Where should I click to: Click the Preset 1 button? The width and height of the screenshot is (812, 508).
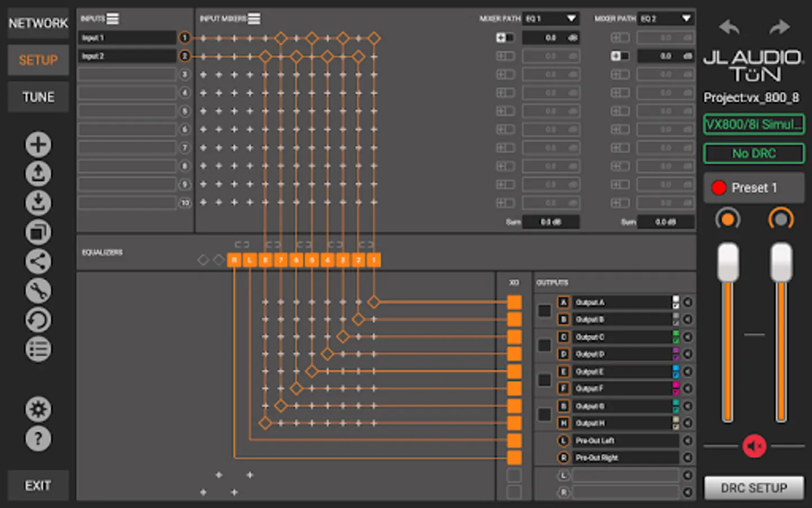click(x=754, y=187)
